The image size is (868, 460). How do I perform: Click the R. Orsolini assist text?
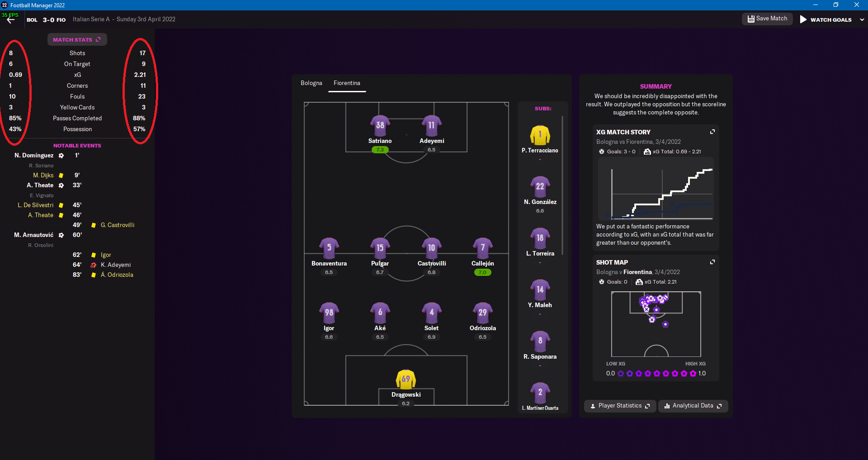point(41,245)
